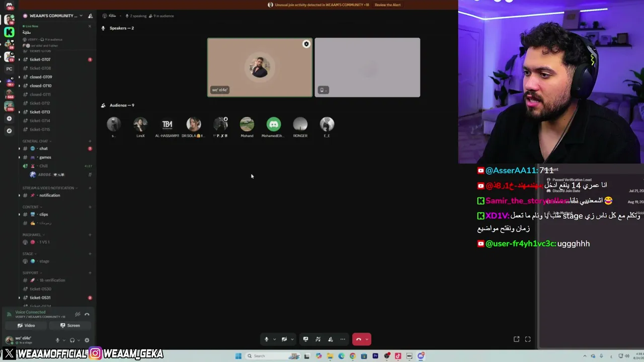Add a channel to the SUPPORT category
Screen dimensions: 644x362
coord(90,273)
